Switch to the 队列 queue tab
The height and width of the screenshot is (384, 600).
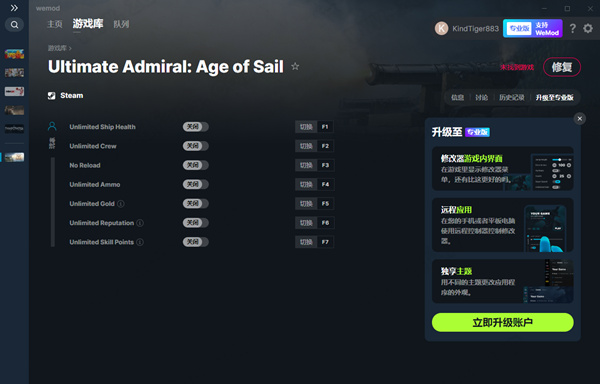[x=121, y=24]
